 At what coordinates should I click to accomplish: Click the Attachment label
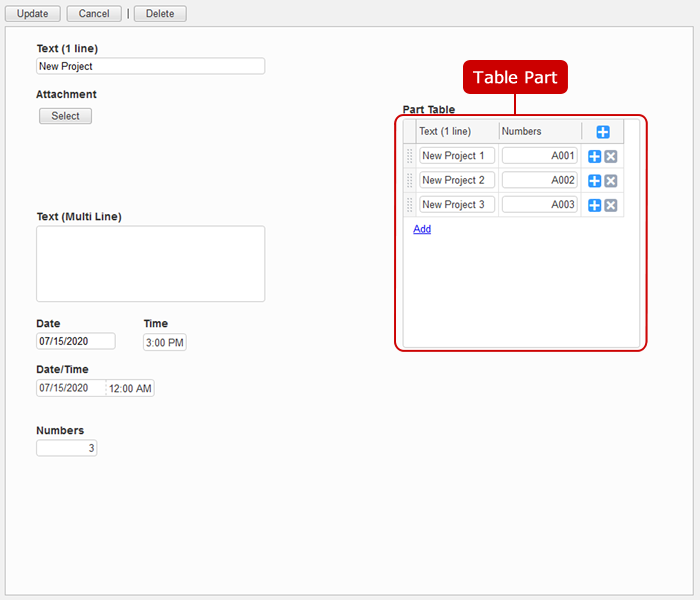[x=66, y=94]
